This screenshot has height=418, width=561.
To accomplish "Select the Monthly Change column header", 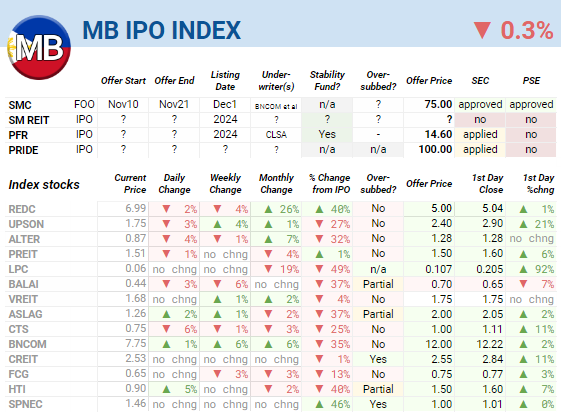I will point(276,184).
